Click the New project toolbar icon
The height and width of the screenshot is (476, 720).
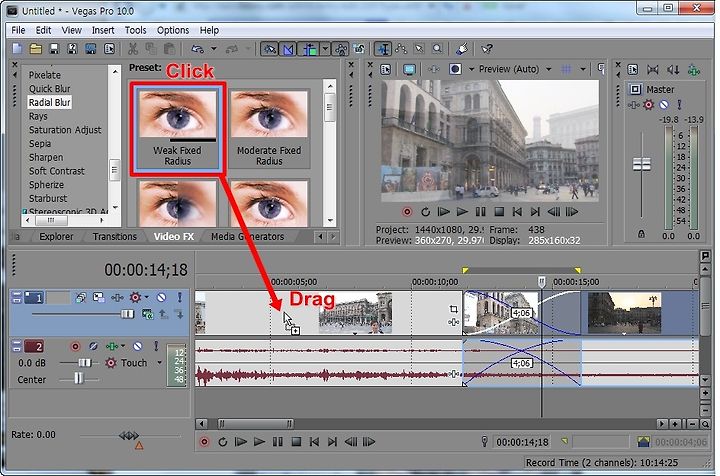(x=17, y=49)
